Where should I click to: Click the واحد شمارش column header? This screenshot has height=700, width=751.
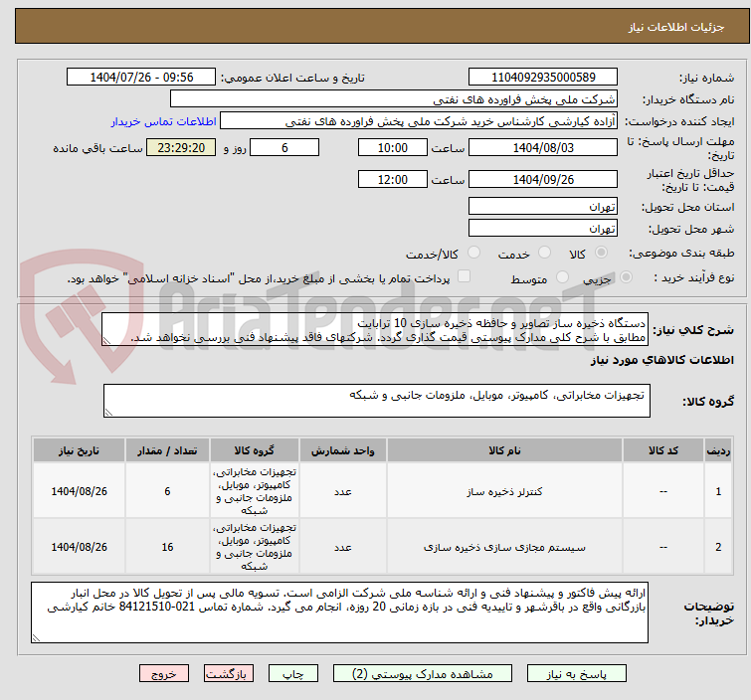[x=343, y=450]
